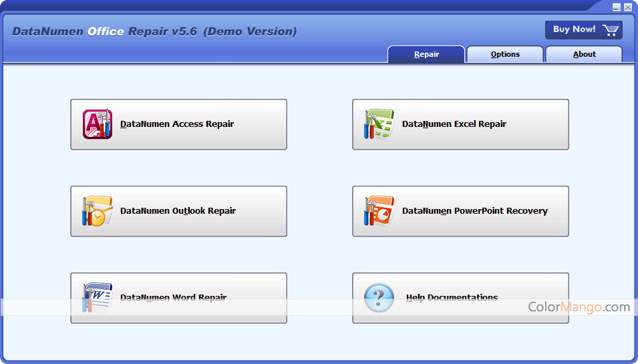
Task: Close the Office Repair window
Action: tap(628, 7)
